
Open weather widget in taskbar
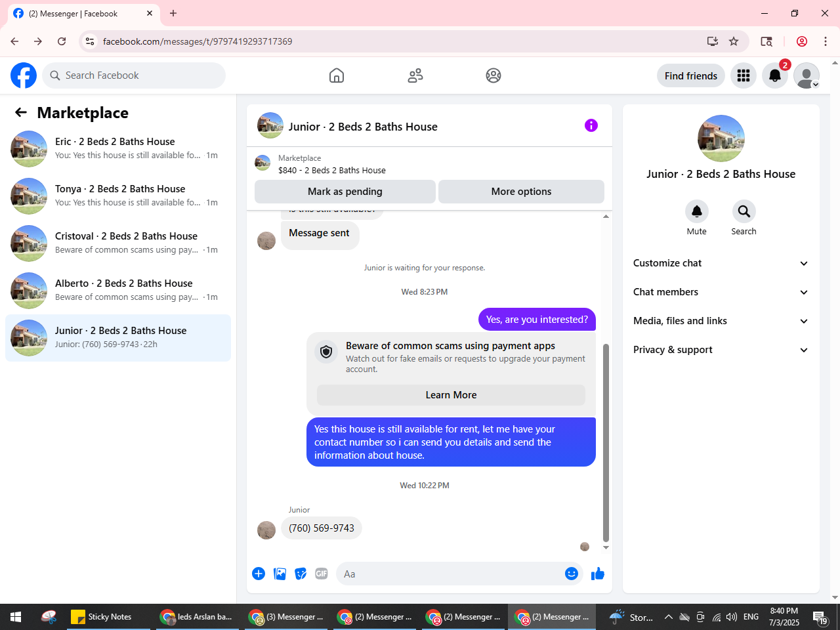tap(631, 617)
